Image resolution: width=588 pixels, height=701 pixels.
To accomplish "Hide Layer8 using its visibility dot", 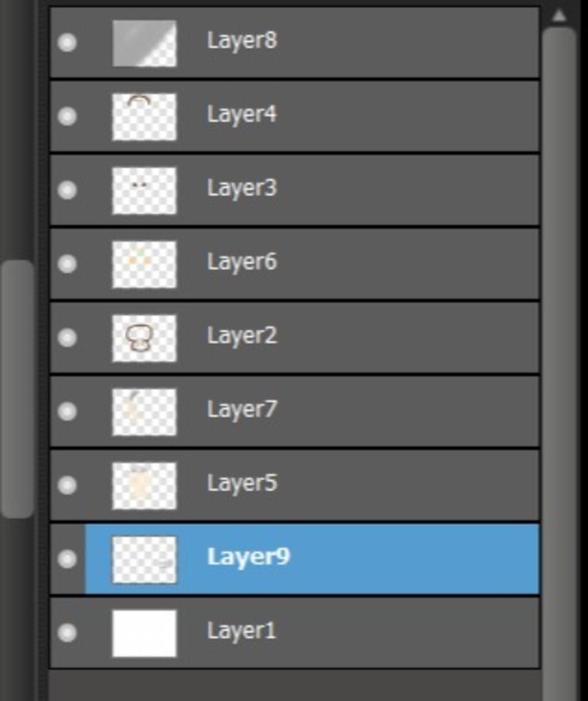I will point(68,43).
